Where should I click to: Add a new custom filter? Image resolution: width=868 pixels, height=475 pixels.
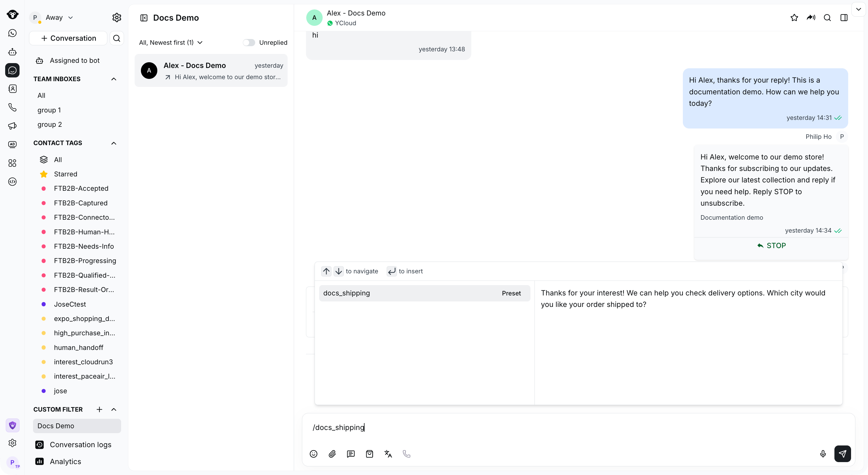click(x=99, y=409)
